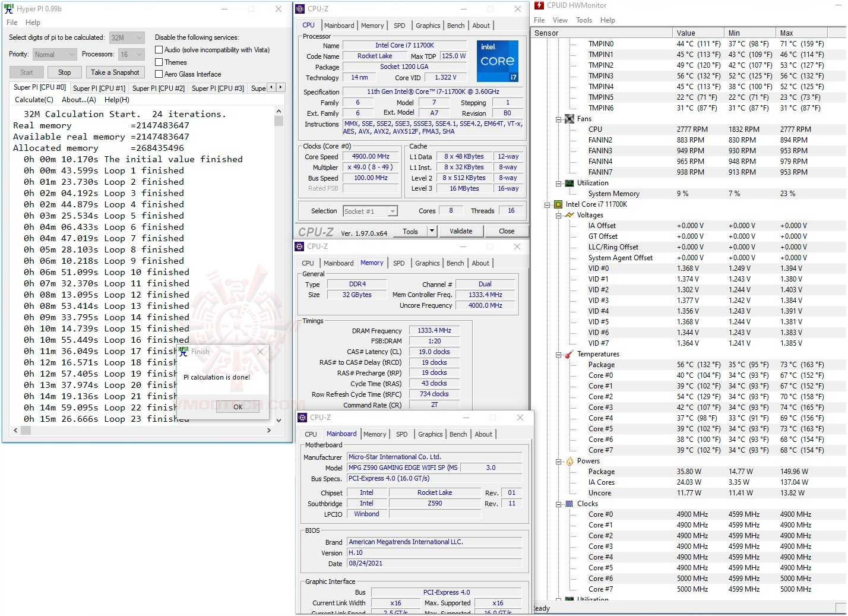
Task: Click the title icon of the CPU-Z processor window
Action: [x=300, y=9]
